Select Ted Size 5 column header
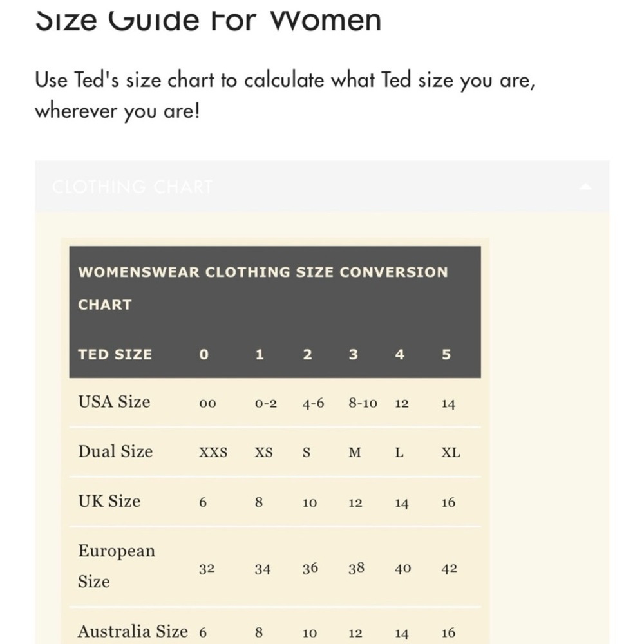 coord(446,354)
